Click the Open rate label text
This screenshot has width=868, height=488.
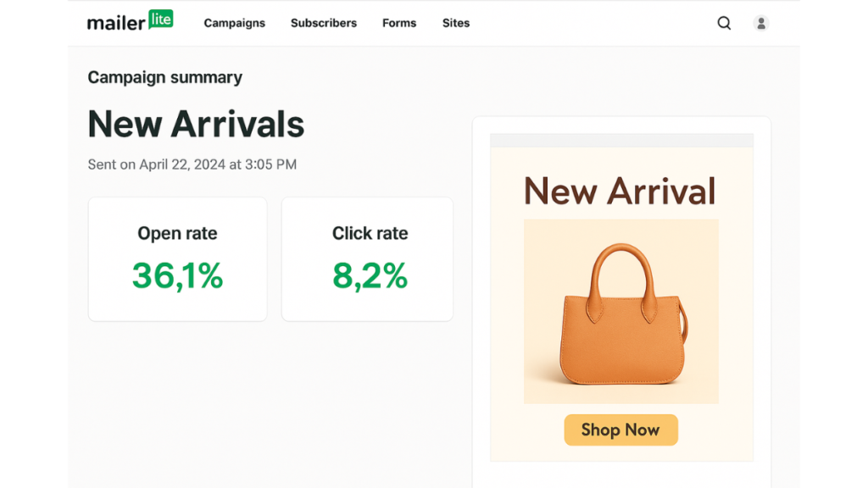177,234
